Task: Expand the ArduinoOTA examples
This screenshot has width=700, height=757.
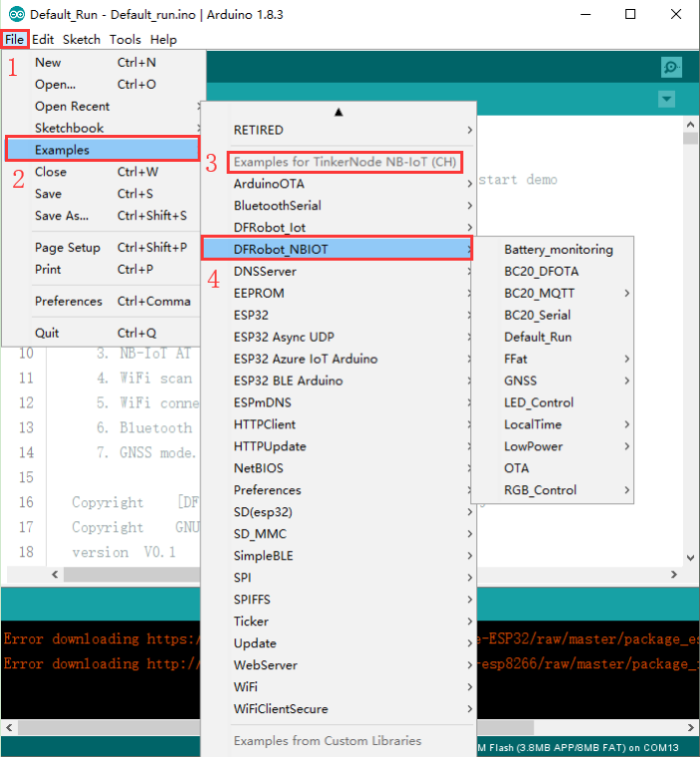Action: pos(339,184)
